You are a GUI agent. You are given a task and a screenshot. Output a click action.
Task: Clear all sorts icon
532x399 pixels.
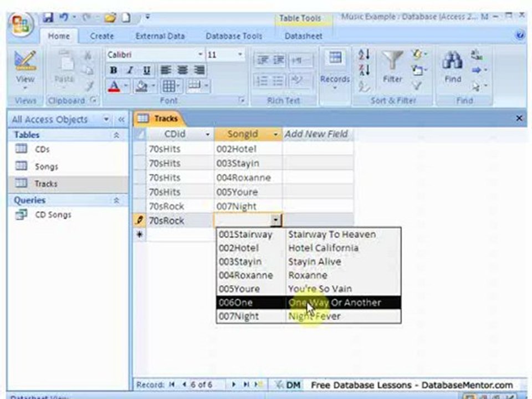(x=364, y=86)
